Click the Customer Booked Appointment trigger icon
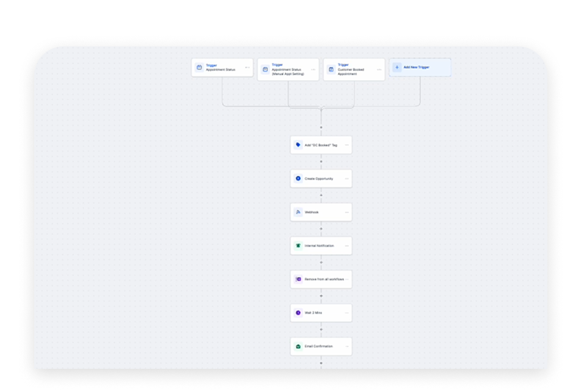The width and height of the screenshot is (584, 392). (x=331, y=69)
